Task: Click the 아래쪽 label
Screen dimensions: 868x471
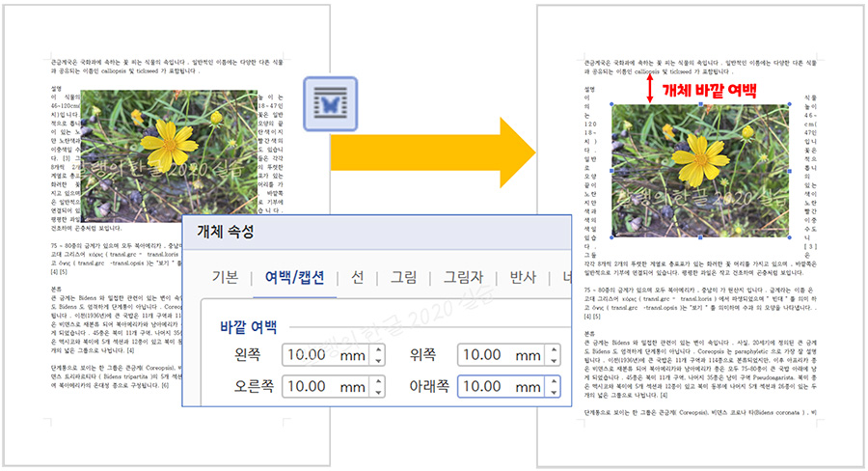Action: (x=429, y=386)
